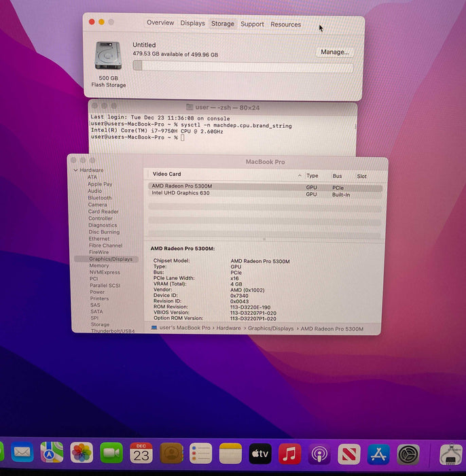Select Disc Burning in the sidebar
Screen dimensions: 466x476
point(104,232)
